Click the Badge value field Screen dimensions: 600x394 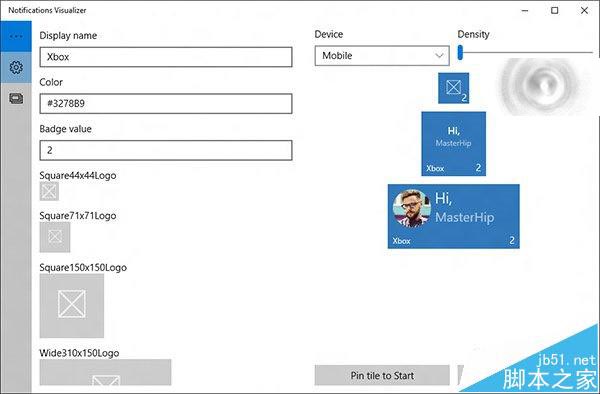(x=166, y=150)
